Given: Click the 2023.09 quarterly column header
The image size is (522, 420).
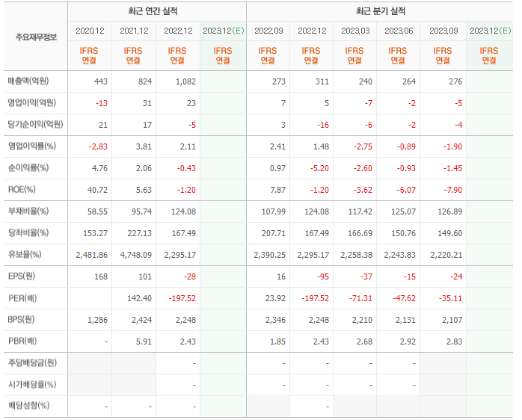Looking at the screenshot, I should [443, 31].
